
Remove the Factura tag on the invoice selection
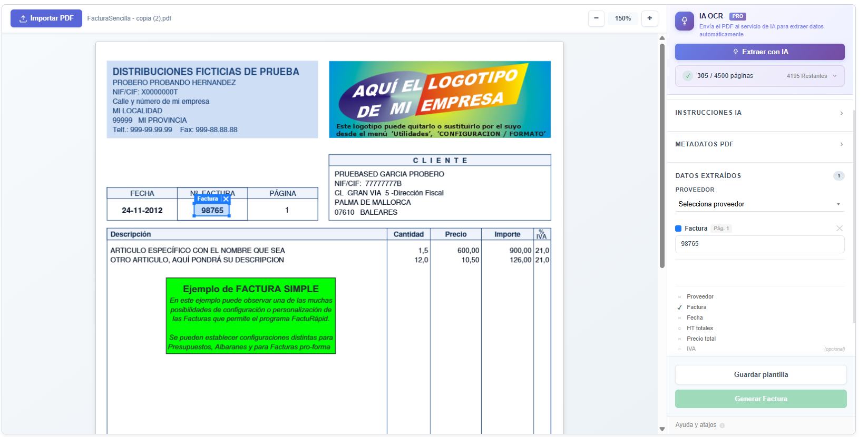[226, 199]
